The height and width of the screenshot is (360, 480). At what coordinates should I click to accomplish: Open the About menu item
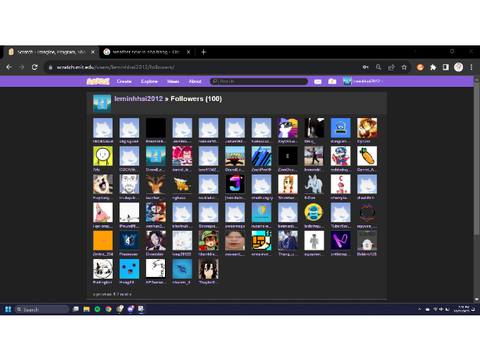tap(195, 81)
